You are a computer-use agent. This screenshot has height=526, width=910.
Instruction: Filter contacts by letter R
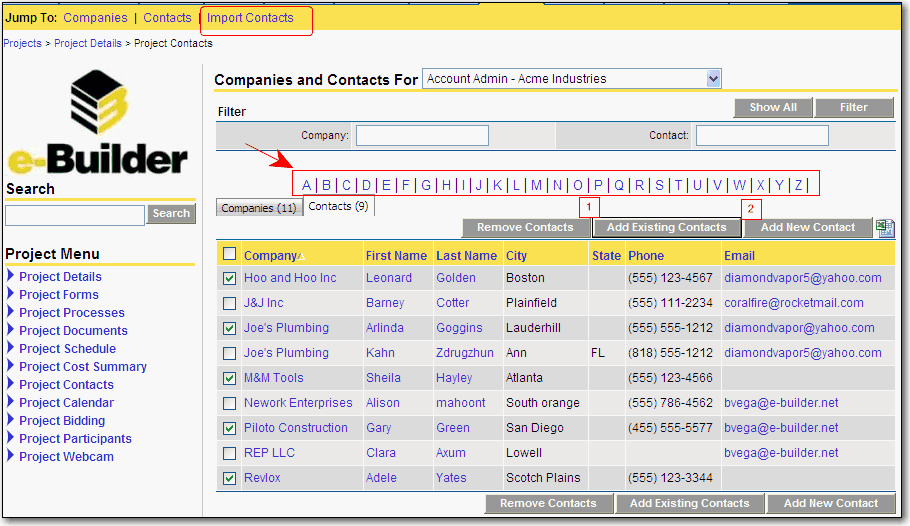pyautogui.click(x=639, y=185)
